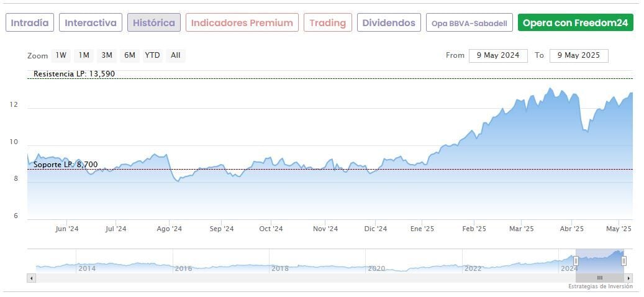Click the right range handle in navigator
The height and width of the screenshot is (297, 644).
tap(624, 261)
